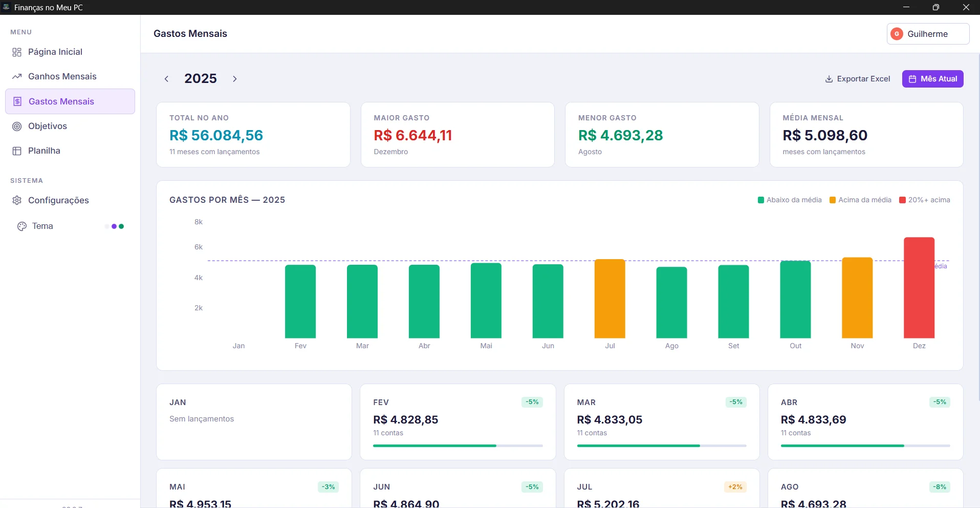Navigate to Objetivos in the sidebar
The width and height of the screenshot is (980, 508).
click(48, 126)
